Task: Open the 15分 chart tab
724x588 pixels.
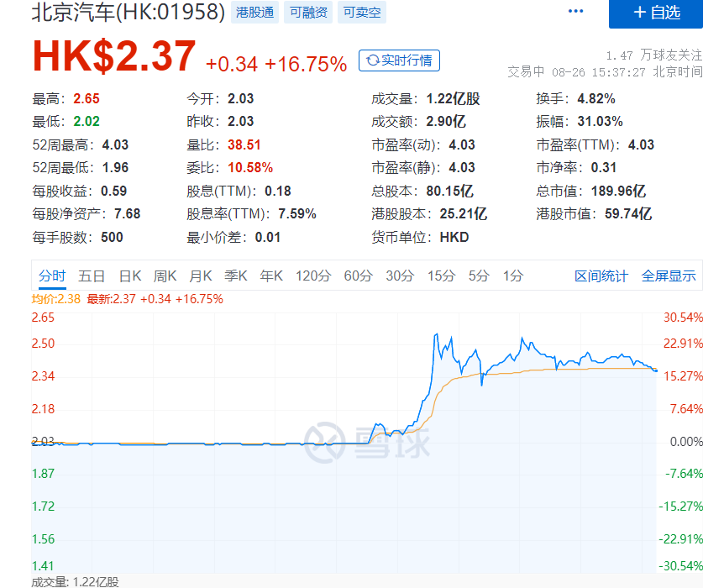Action: [x=442, y=276]
